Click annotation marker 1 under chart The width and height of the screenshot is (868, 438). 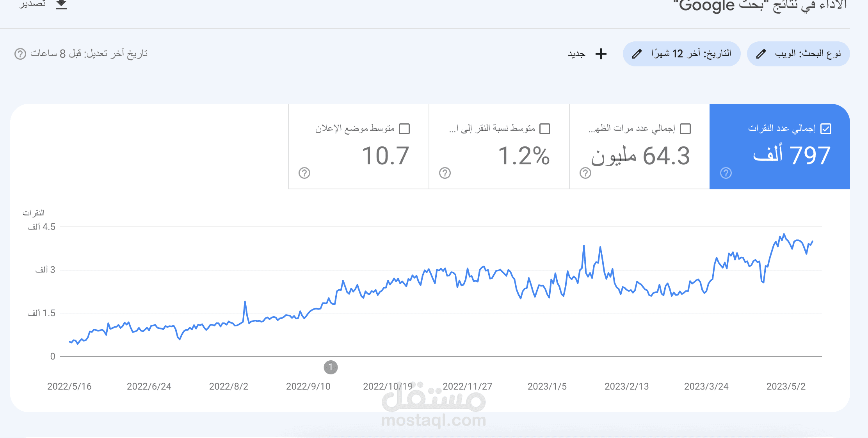pos(331,367)
